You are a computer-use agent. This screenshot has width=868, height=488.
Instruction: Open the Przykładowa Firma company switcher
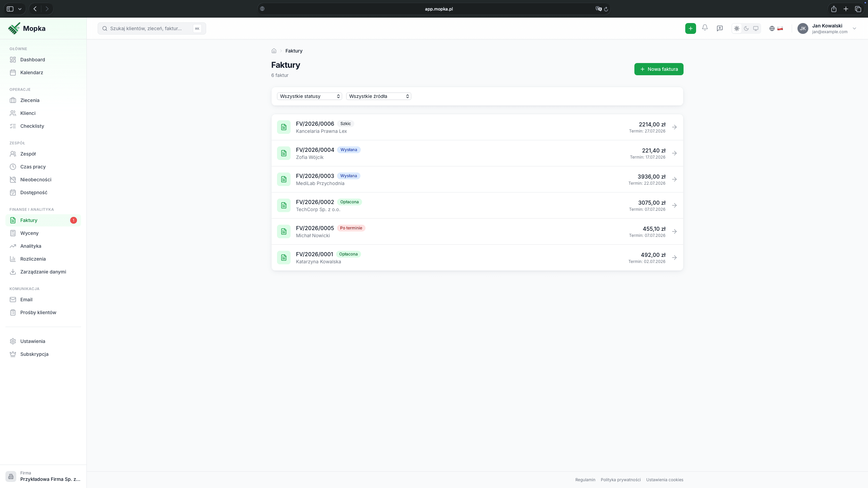click(x=43, y=476)
